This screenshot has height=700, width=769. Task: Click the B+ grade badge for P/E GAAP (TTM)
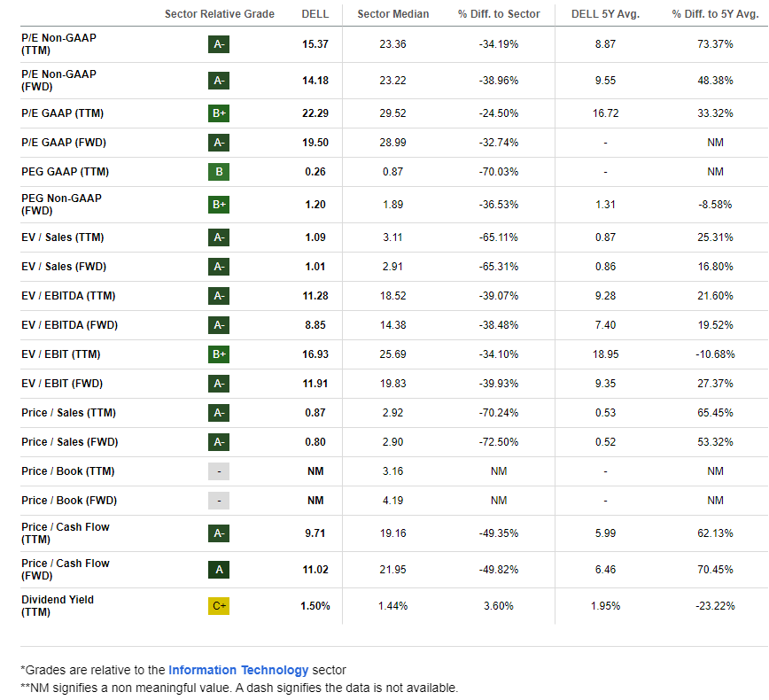tap(219, 113)
